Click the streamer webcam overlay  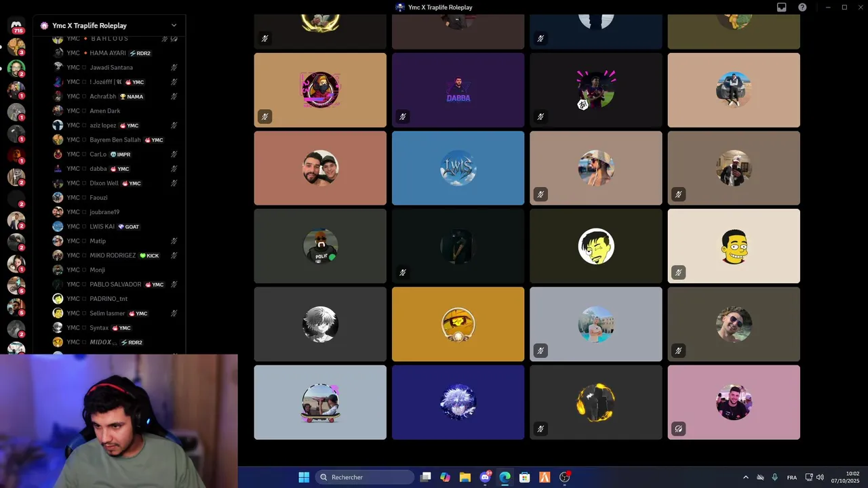[x=119, y=421]
